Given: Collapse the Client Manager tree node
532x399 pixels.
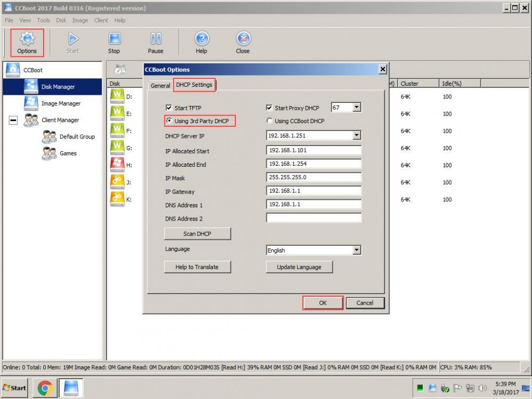Looking at the screenshot, I should click(13, 120).
